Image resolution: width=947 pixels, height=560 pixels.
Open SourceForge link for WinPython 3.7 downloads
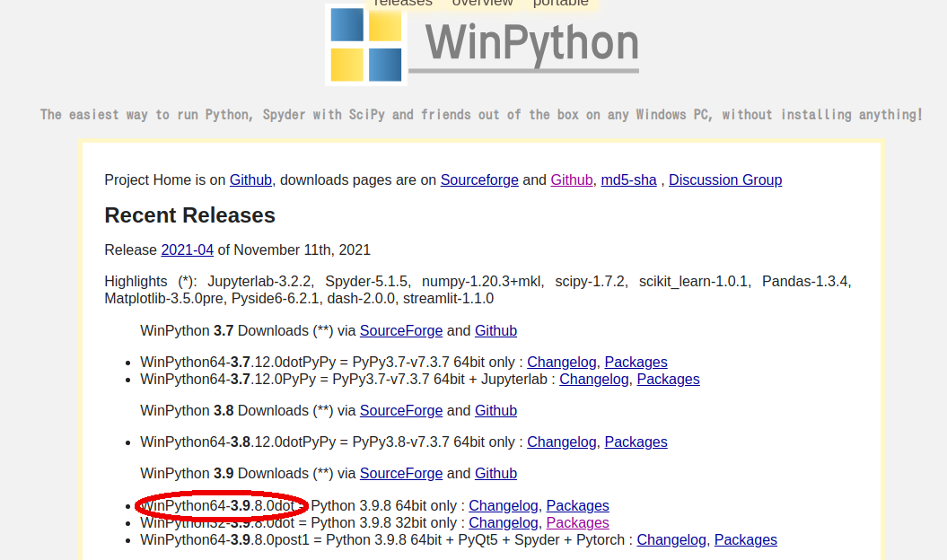pyautogui.click(x=401, y=330)
